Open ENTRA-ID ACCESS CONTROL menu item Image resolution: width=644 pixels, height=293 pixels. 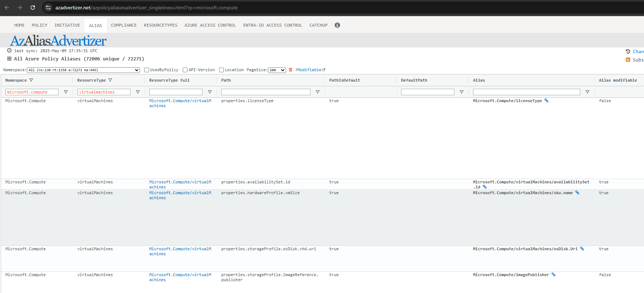[x=273, y=25]
